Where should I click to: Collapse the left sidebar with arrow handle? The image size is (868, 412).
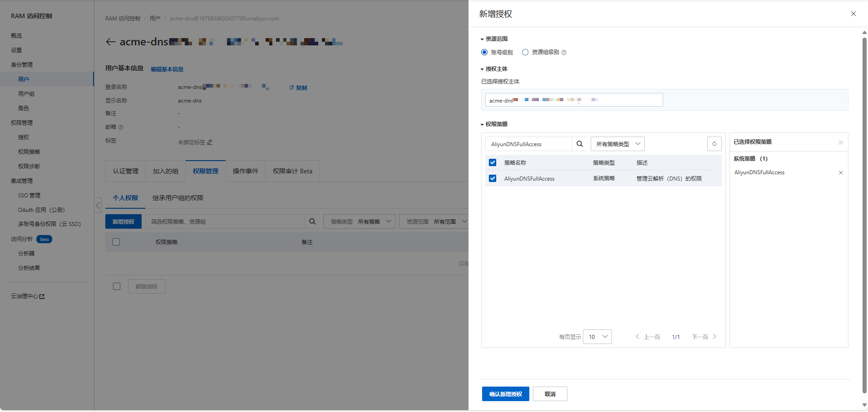(x=98, y=206)
